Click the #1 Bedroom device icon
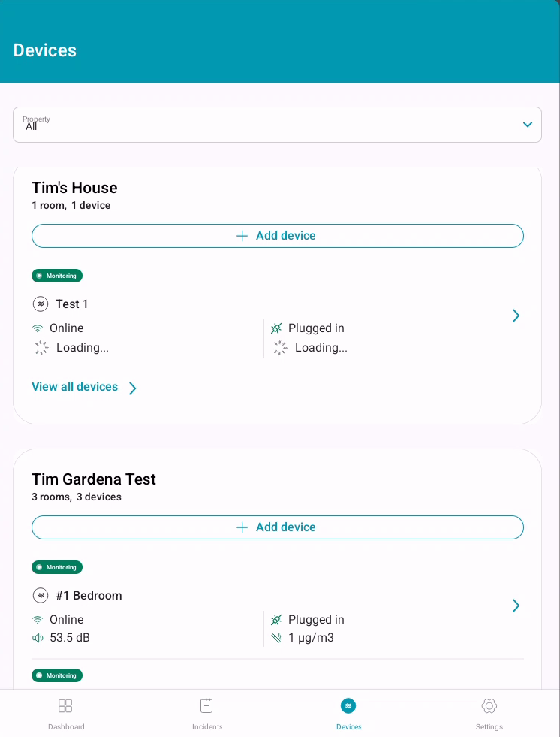This screenshot has height=737, width=560. [x=41, y=596]
